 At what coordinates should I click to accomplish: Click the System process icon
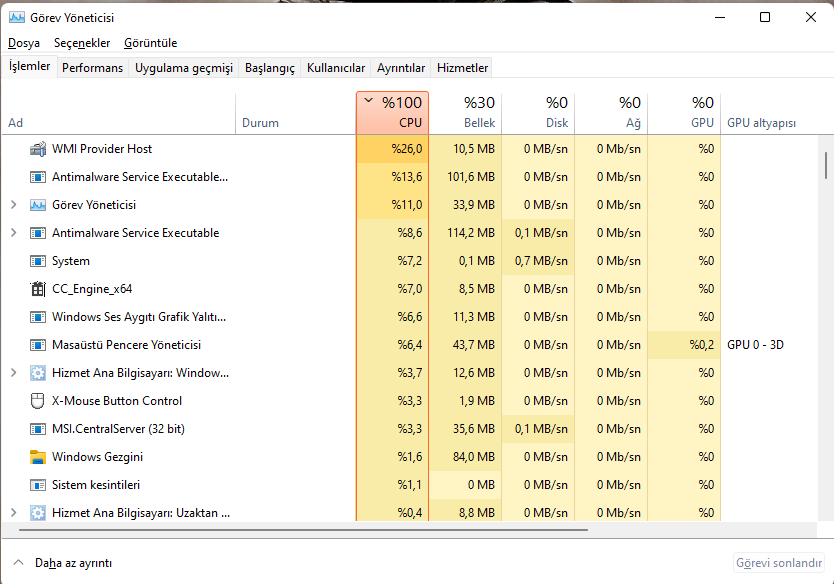click(38, 261)
